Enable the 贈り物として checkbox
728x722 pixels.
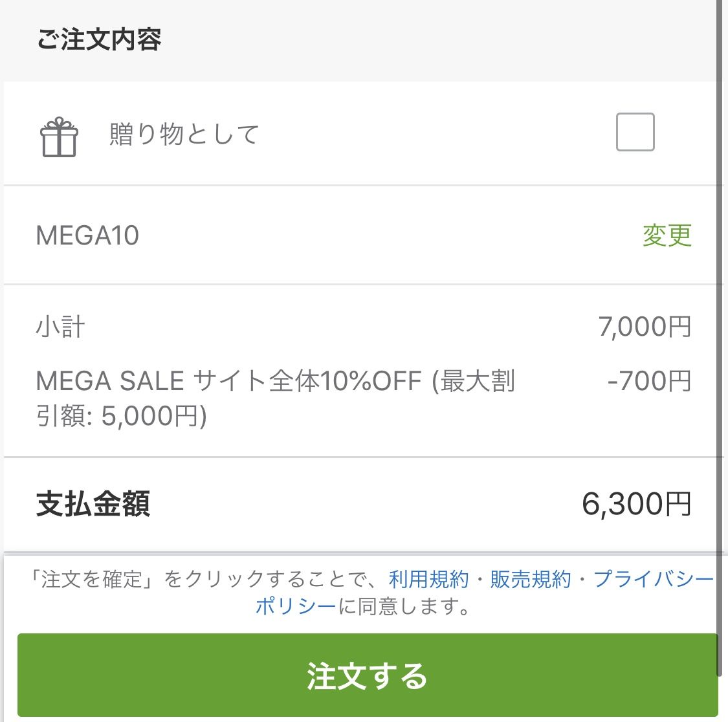tap(635, 132)
